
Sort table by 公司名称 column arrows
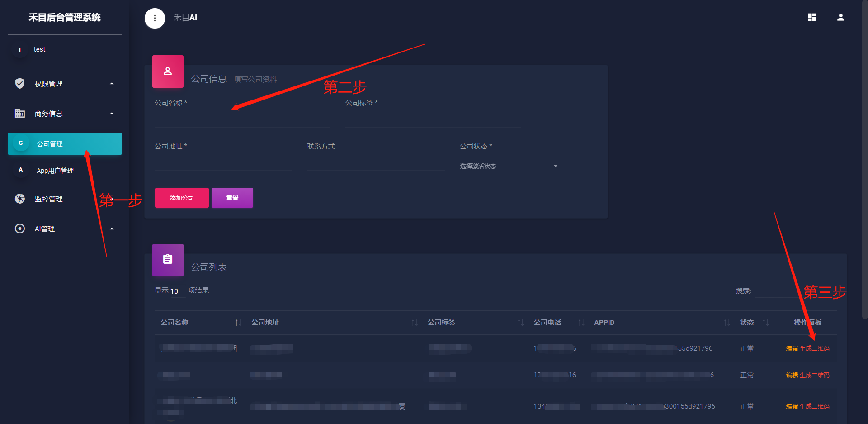click(238, 323)
